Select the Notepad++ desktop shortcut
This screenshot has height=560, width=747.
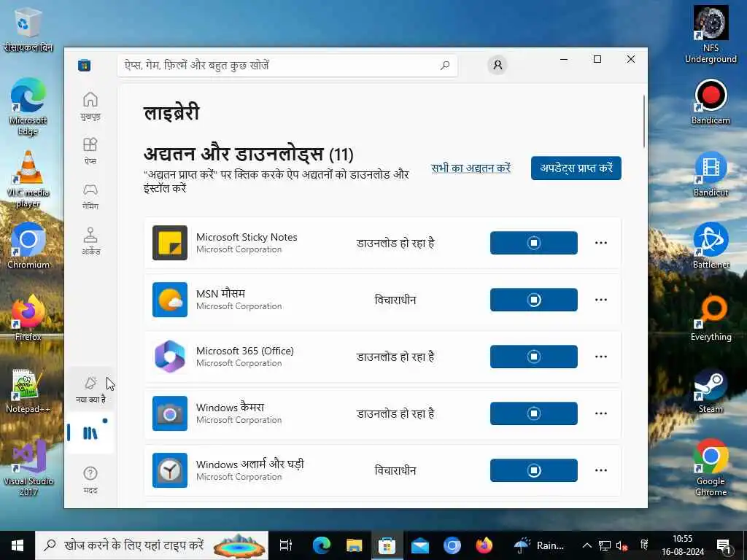tap(28, 391)
